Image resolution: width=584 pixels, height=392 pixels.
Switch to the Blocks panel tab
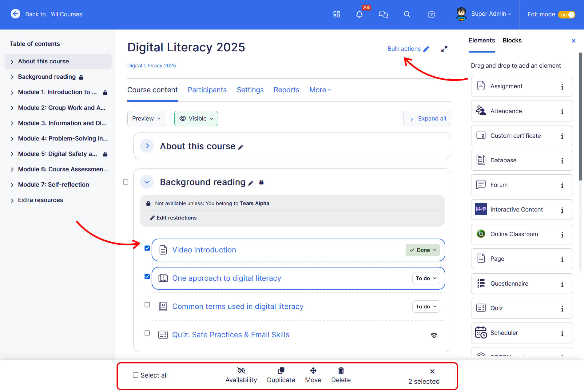click(512, 40)
